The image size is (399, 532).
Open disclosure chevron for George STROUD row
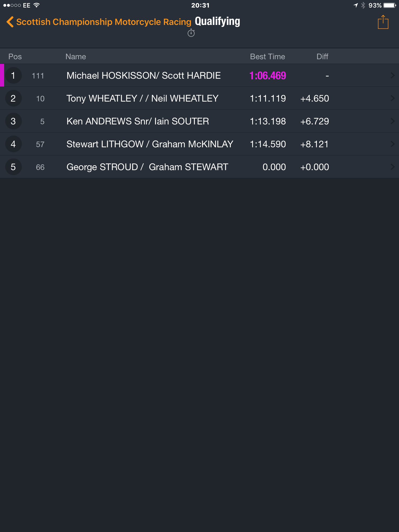393,167
